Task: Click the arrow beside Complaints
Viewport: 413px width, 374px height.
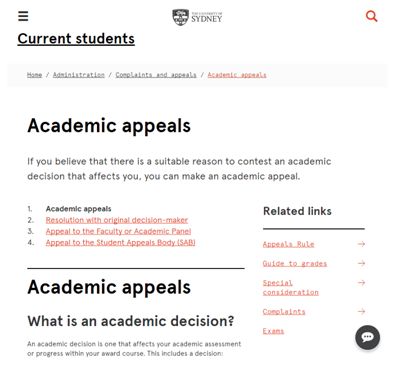Action: 361,312
